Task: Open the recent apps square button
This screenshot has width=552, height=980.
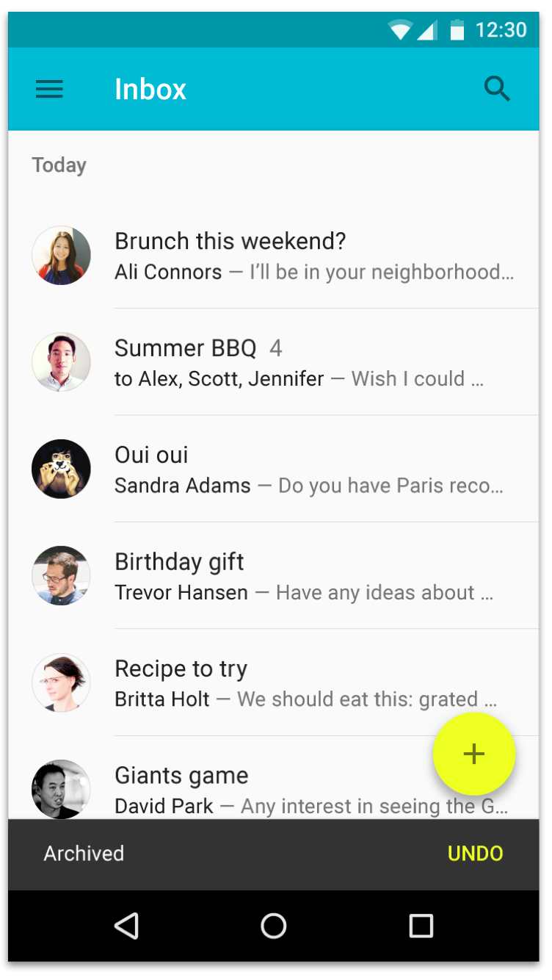Action: [421, 926]
